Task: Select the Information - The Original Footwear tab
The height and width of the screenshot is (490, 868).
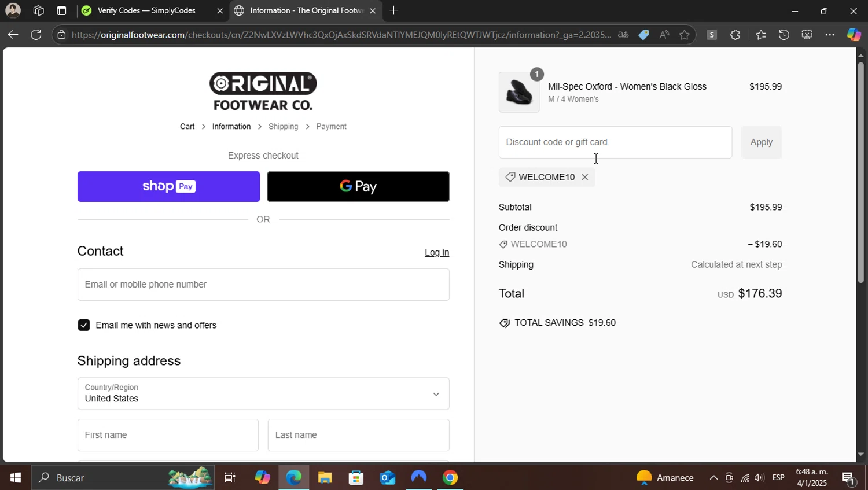Action: click(306, 10)
